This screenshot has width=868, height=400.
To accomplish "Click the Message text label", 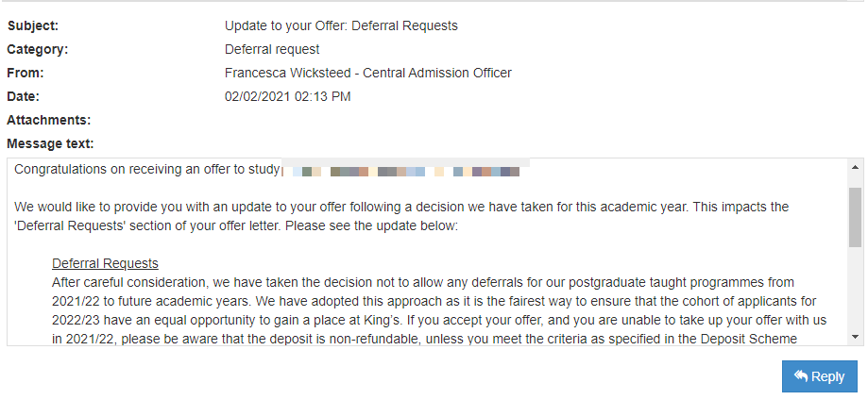I will click(x=50, y=143).
